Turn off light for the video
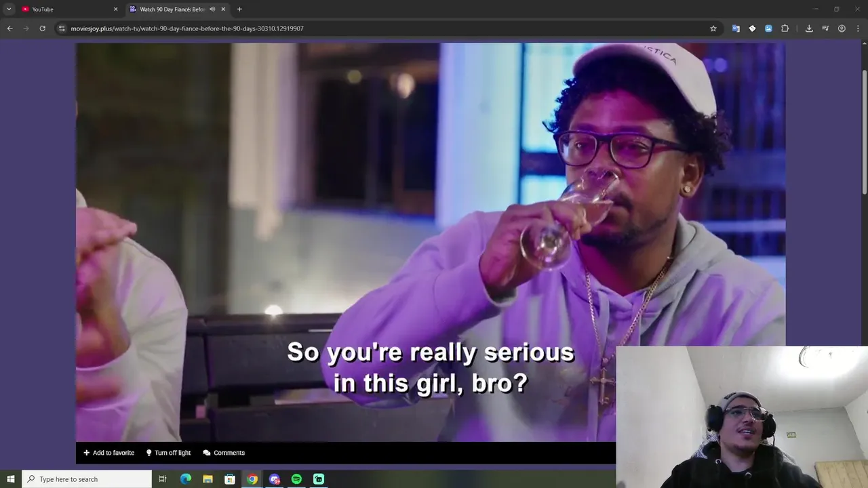This screenshot has height=488, width=868. pos(168,453)
